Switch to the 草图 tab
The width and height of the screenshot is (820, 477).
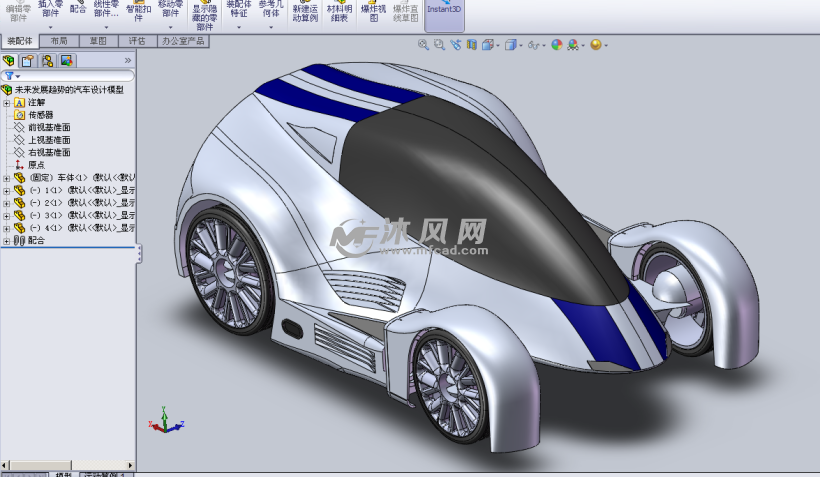pos(97,41)
